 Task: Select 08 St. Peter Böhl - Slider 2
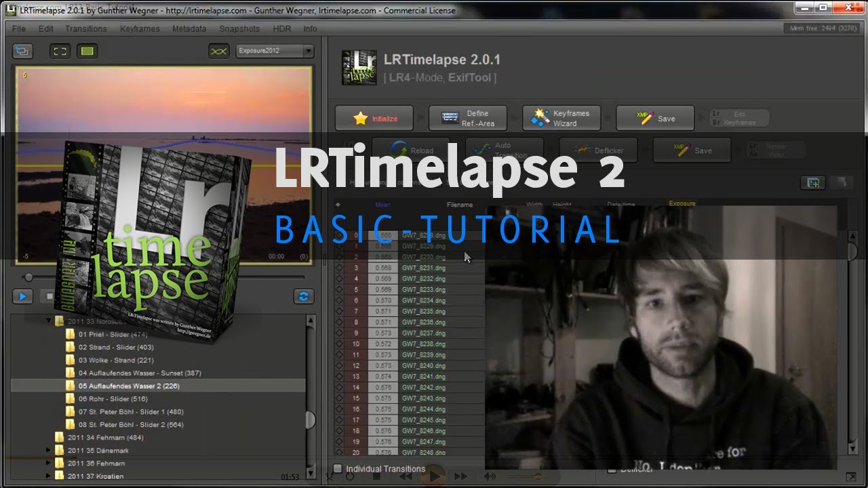[131, 424]
